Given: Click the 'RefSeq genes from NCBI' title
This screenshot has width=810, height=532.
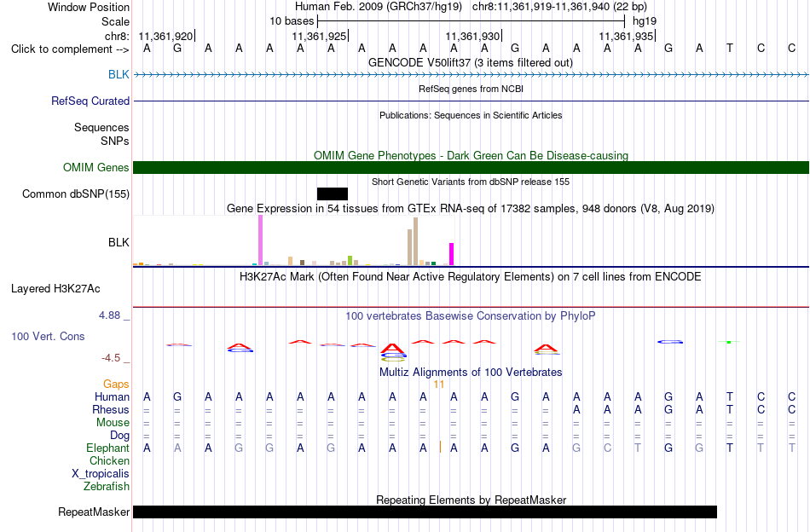Looking at the screenshot, I should click(471, 89).
